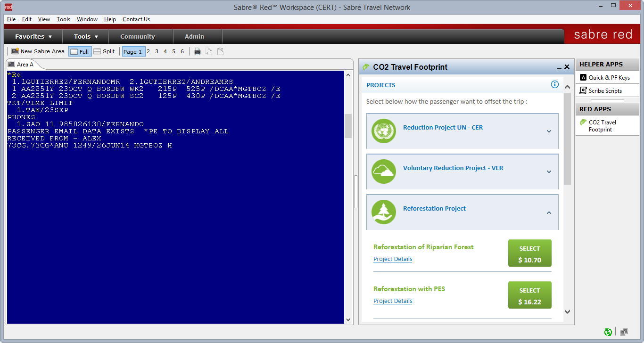
Task: Go to page 6
Action: click(182, 51)
